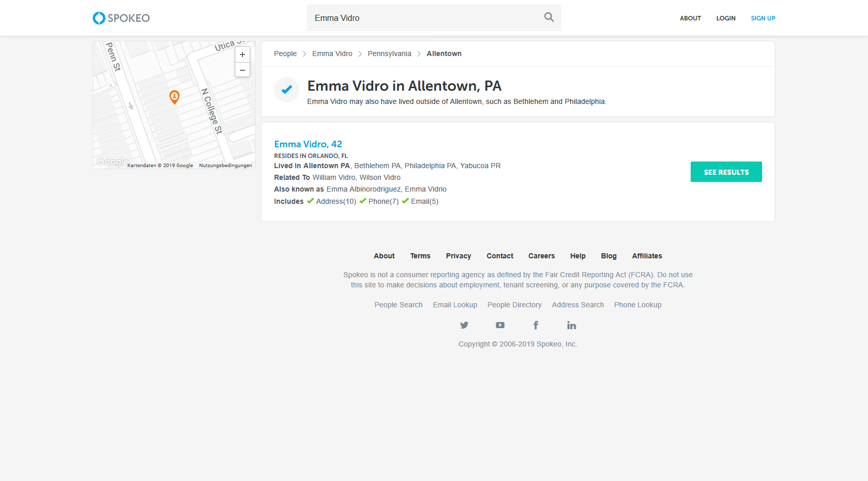Go to Emma Vidro breadcrumb
Image resolution: width=868 pixels, height=481 pixels.
coord(332,54)
